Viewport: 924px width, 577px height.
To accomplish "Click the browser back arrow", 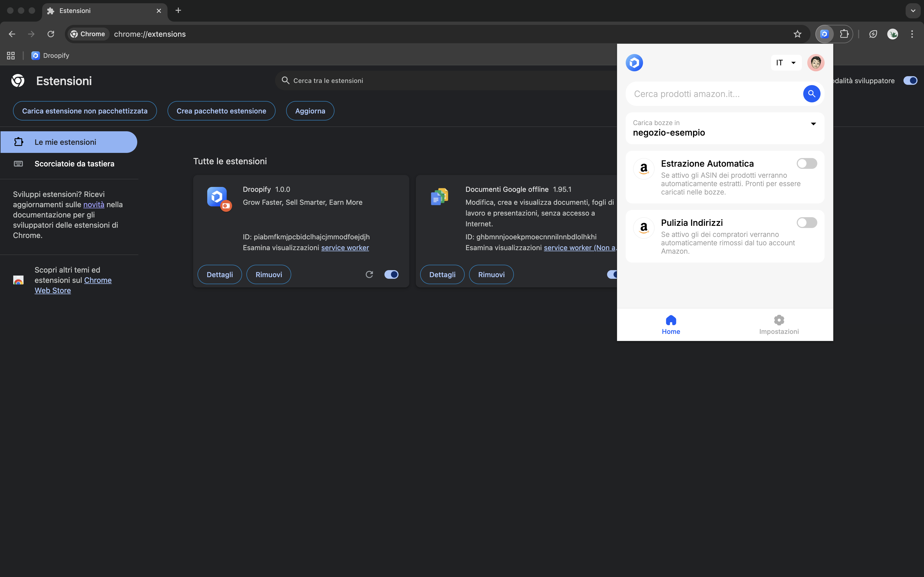I will tap(12, 34).
